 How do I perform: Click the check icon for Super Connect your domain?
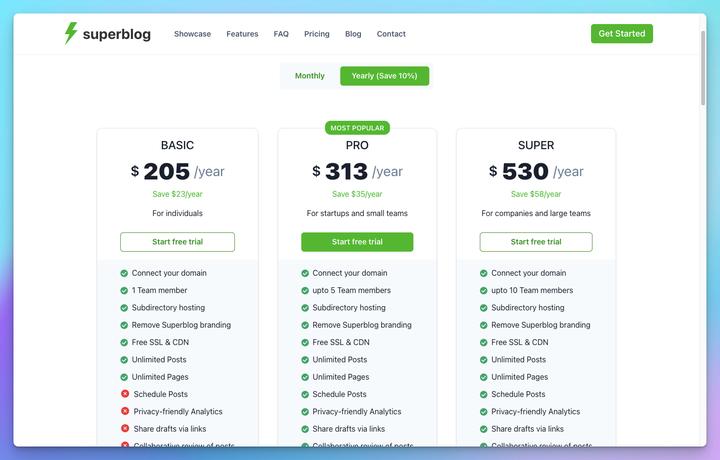coord(484,273)
